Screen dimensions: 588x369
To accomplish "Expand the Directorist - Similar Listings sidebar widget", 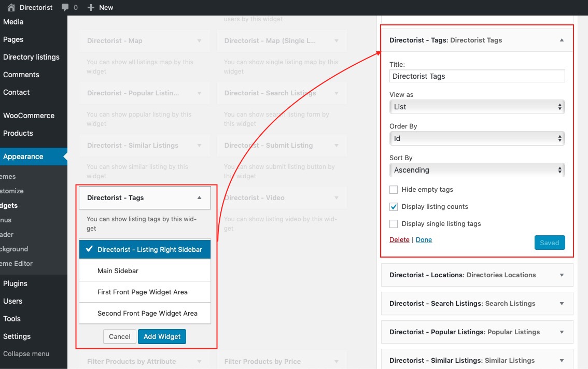I will coord(562,360).
